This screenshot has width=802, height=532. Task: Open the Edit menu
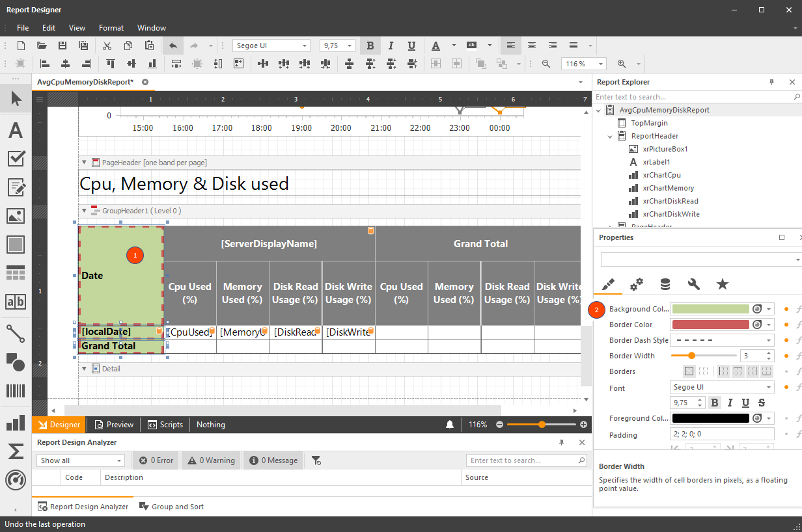coord(49,28)
